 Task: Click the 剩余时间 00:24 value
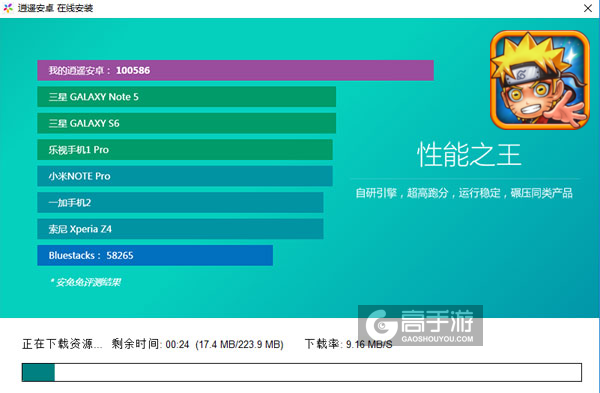tap(150, 344)
